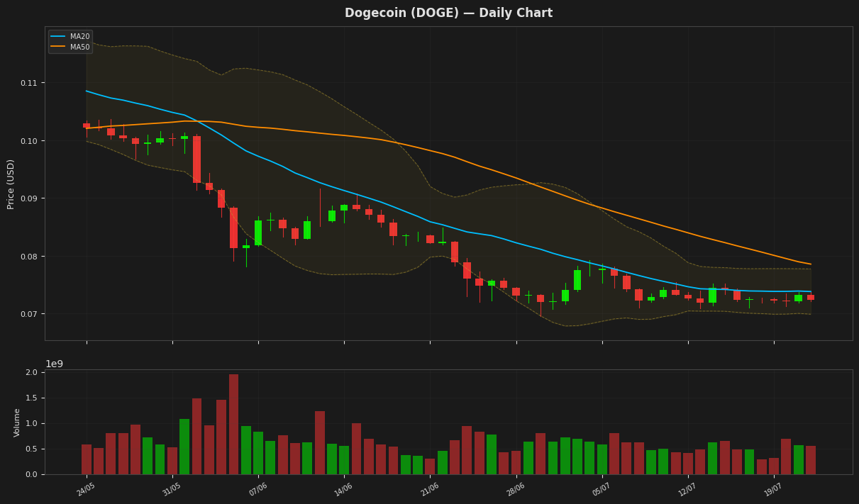859x504 pixels.
Task: Click the 0.09 price tick label
Action: pos(30,198)
